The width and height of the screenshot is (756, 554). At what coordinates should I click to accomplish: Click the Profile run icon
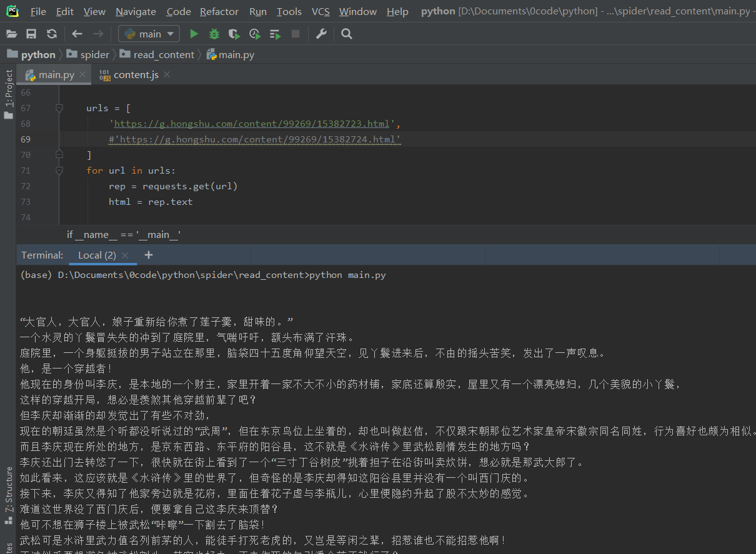coord(254,34)
